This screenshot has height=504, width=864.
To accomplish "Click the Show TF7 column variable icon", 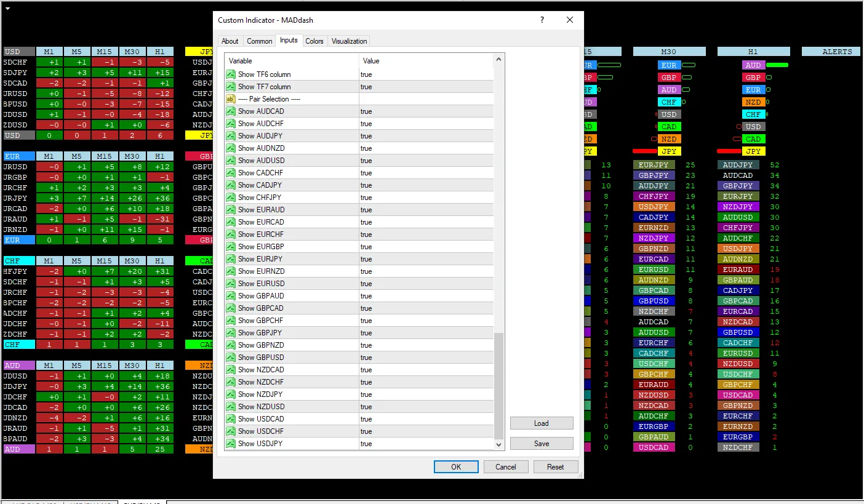I will 231,87.
